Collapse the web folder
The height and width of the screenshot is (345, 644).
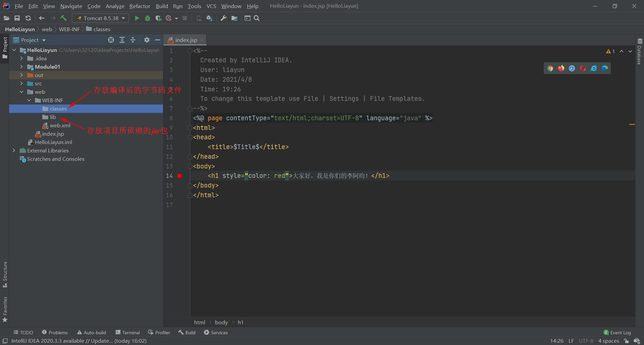coord(21,92)
